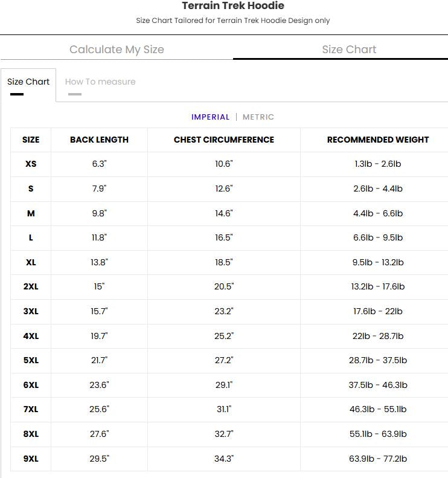Click the 23.2" chest circumference value
The height and width of the screenshot is (478, 448).
(x=224, y=311)
